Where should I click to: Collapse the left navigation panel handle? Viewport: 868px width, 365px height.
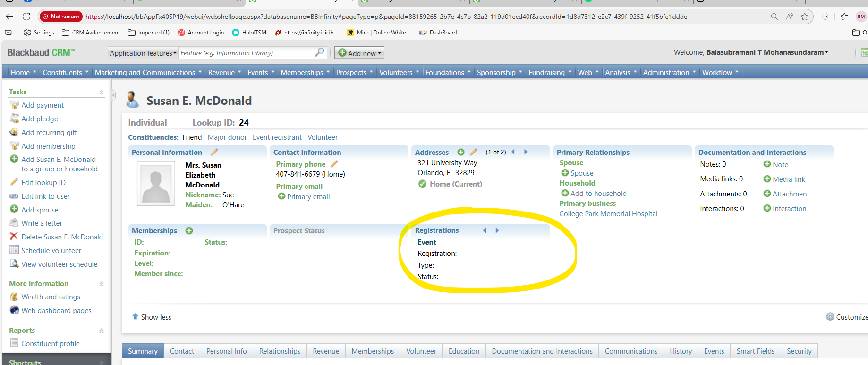[x=113, y=96]
